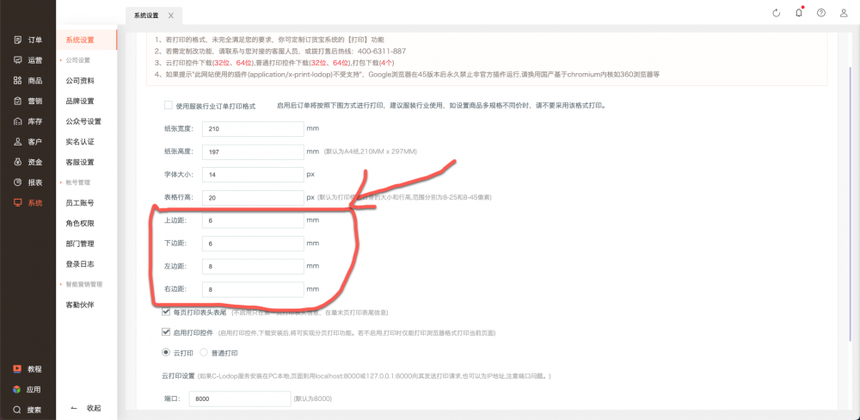Image resolution: width=860 pixels, height=420 pixels.
Task: Close the 系统设置 tab
Action: 171,16
